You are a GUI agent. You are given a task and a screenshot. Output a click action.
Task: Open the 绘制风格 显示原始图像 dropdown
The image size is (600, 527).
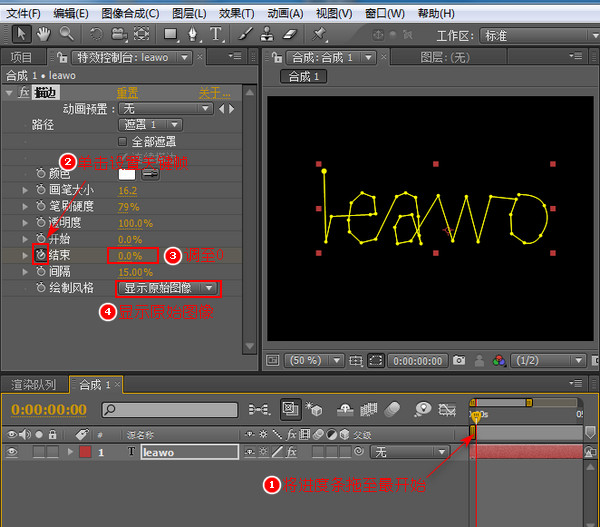point(168,288)
